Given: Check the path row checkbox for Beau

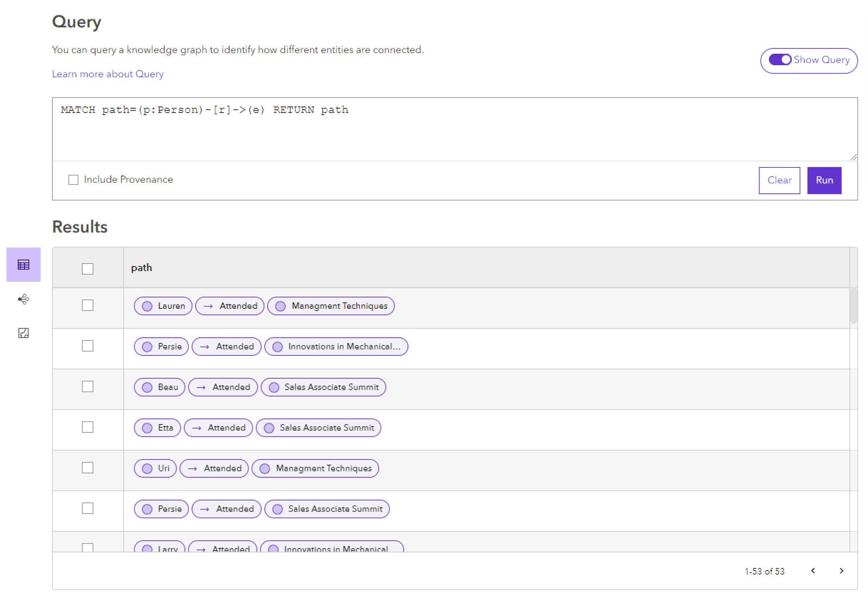Looking at the screenshot, I should pyautogui.click(x=88, y=387).
